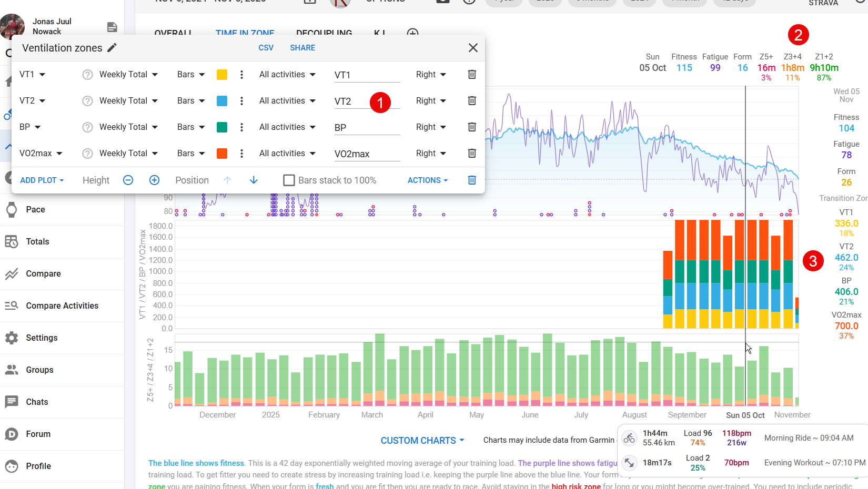
Task: Open more options for the VT2 row
Action: coord(241,101)
